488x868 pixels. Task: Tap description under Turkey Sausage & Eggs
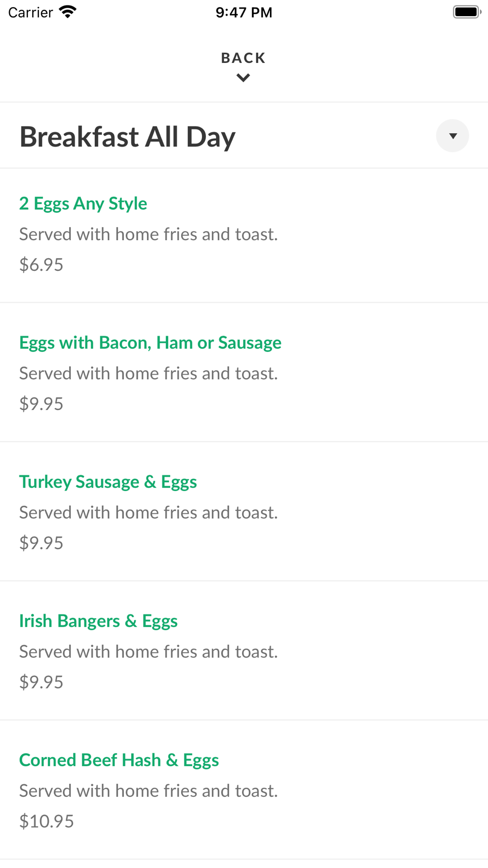pyautogui.click(x=148, y=513)
